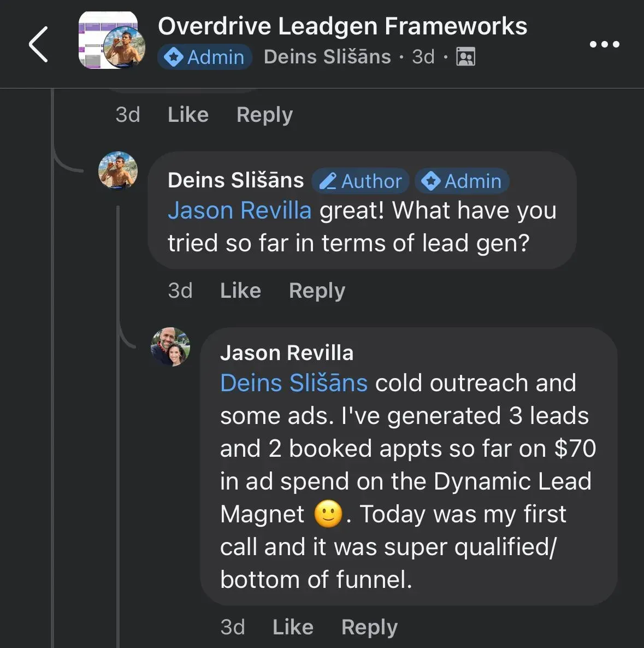Open Deins Slišāns' name in post header

(327, 57)
